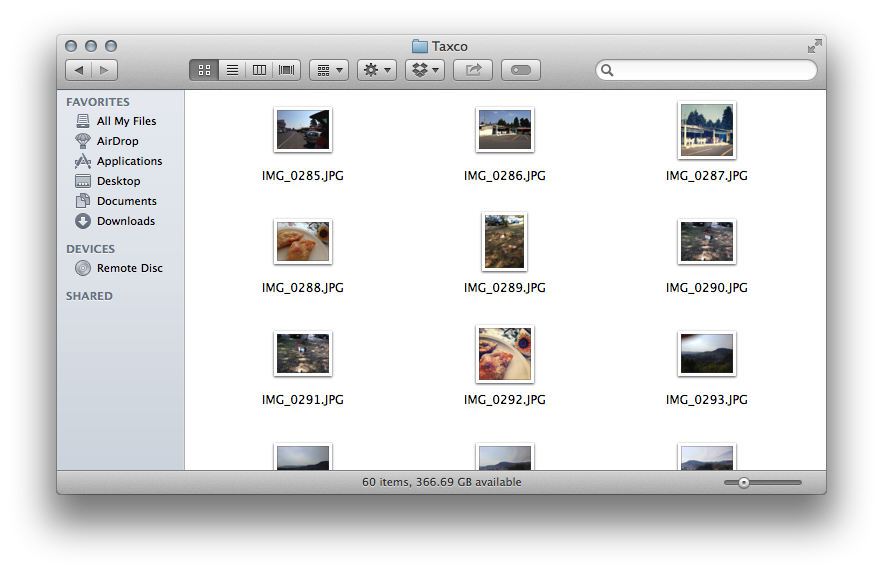Click the IMG_0291.JPG file name
Viewport: 883px width, 573px height.
pos(302,400)
